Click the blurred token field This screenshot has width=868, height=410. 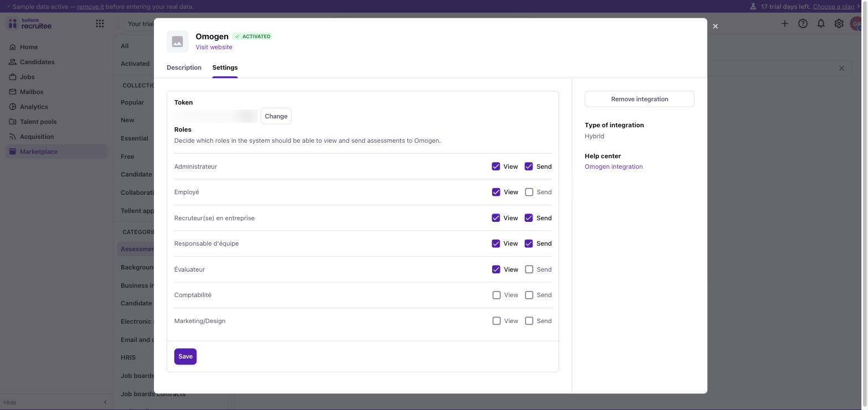pos(216,116)
